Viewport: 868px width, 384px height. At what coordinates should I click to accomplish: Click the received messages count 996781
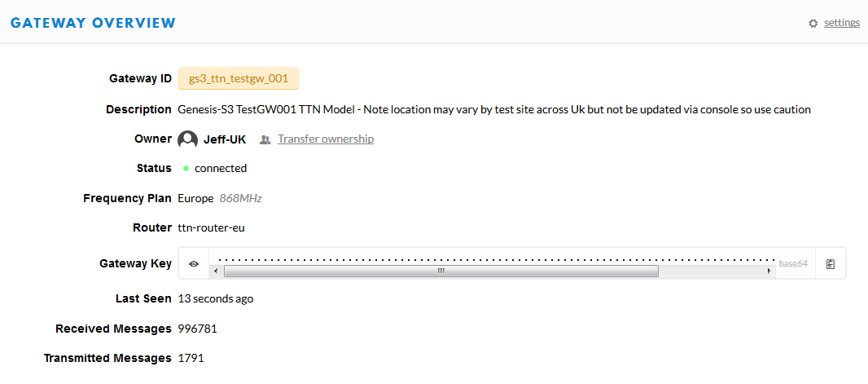click(x=198, y=329)
